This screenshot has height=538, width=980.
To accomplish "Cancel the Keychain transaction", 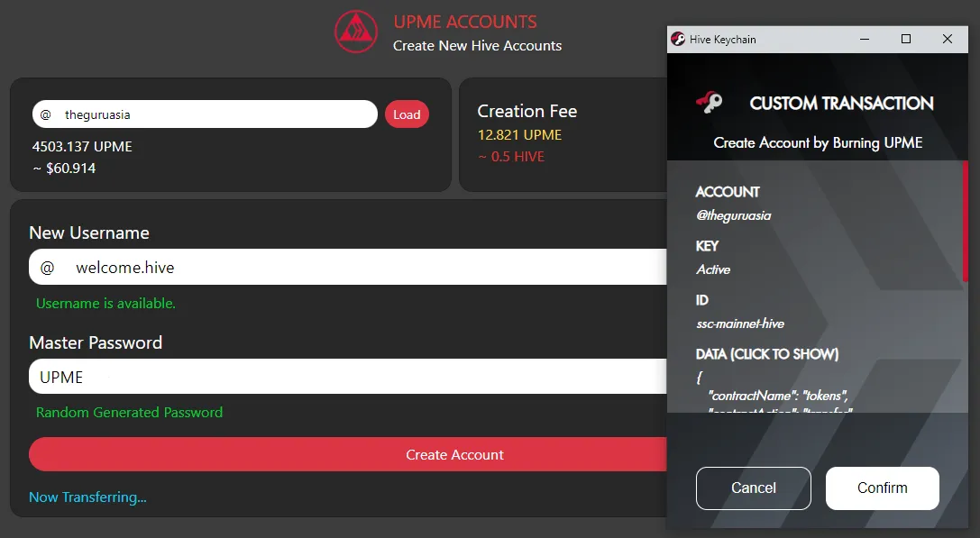I will click(753, 488).
